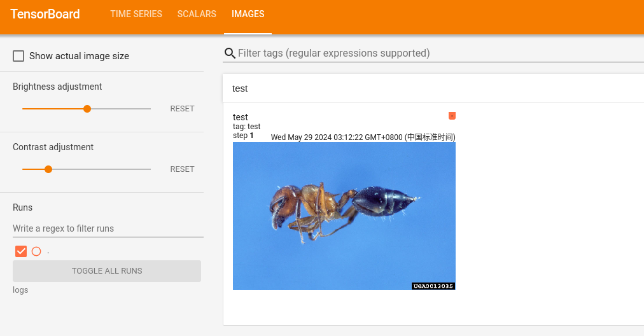Click the ant image preview
644x336 pixels.
[344, 216]
